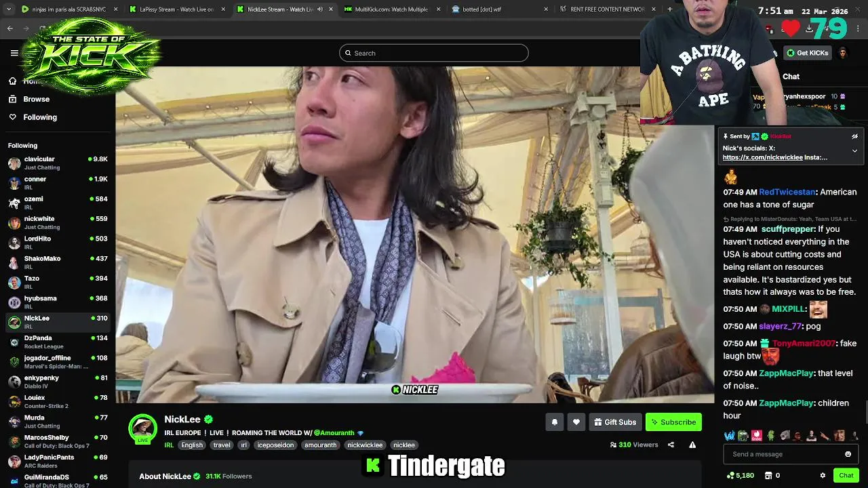Open chat settings gear
The height and width of the screenshot is (488, 868).
pos(823,476)
